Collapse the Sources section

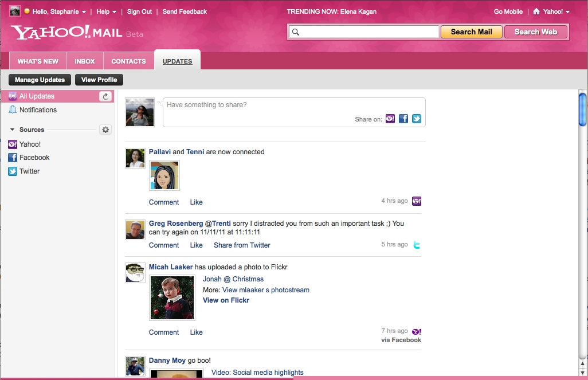(x=13, y=130)
